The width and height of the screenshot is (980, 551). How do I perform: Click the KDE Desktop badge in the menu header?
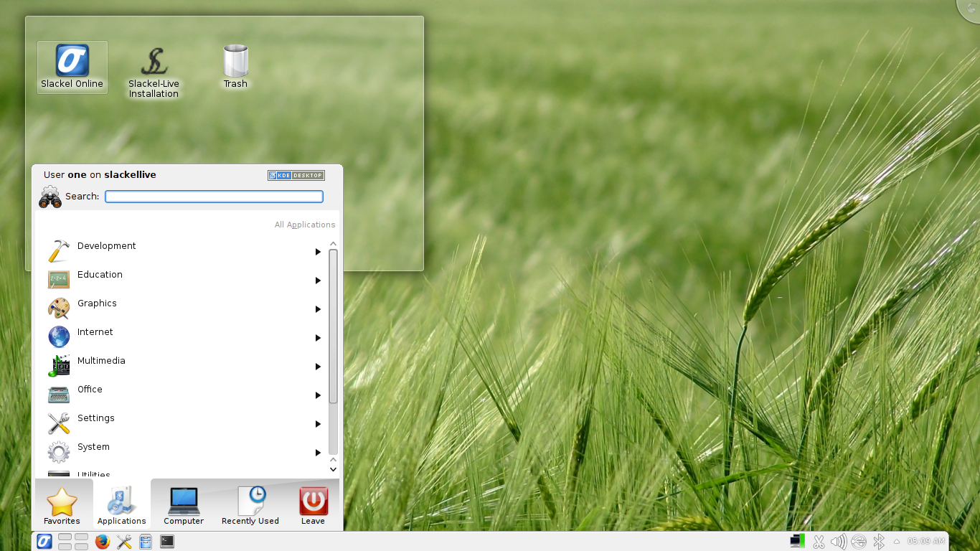point(296,175)
